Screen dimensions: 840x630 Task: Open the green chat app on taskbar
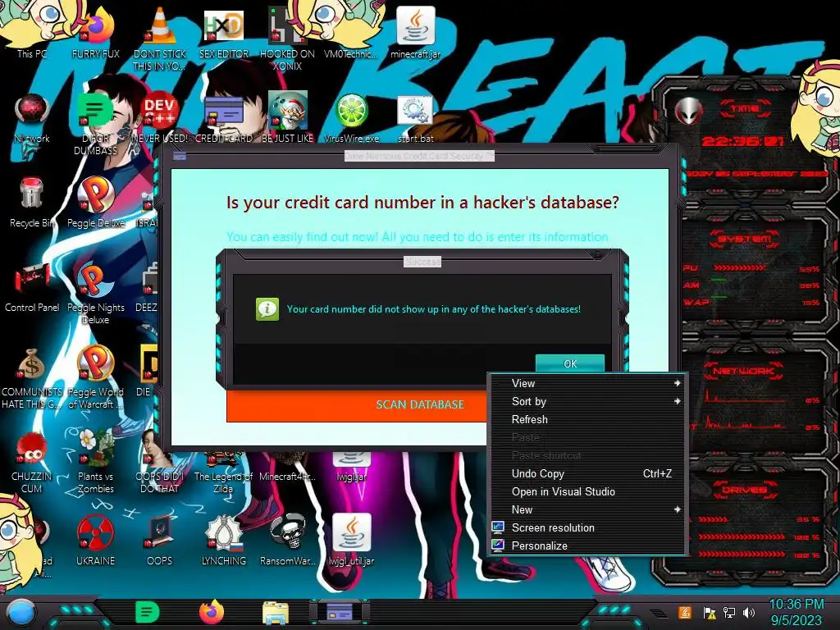pos(147,612)
